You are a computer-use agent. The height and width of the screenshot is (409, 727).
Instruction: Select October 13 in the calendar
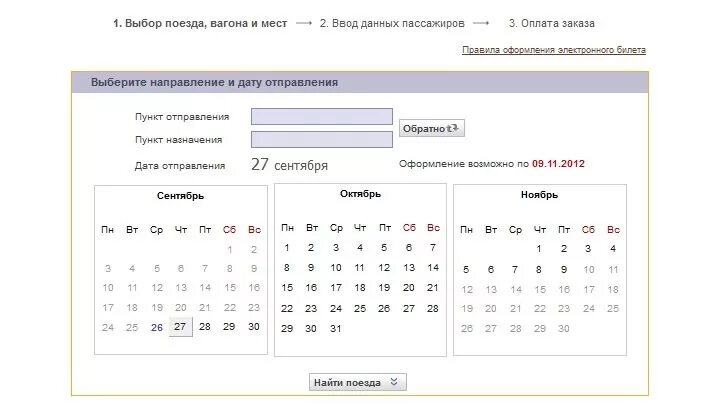[408, 268]
